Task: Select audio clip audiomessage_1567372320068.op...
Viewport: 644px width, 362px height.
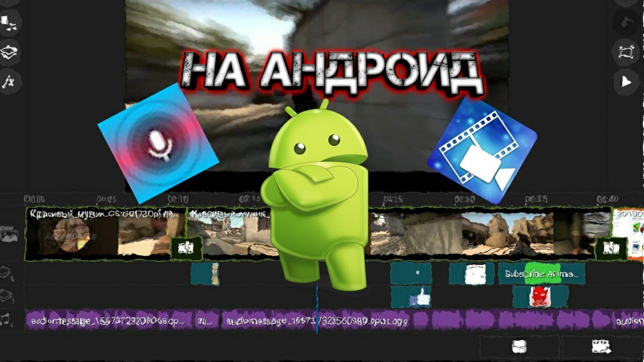Action: [x=109, y=320]
